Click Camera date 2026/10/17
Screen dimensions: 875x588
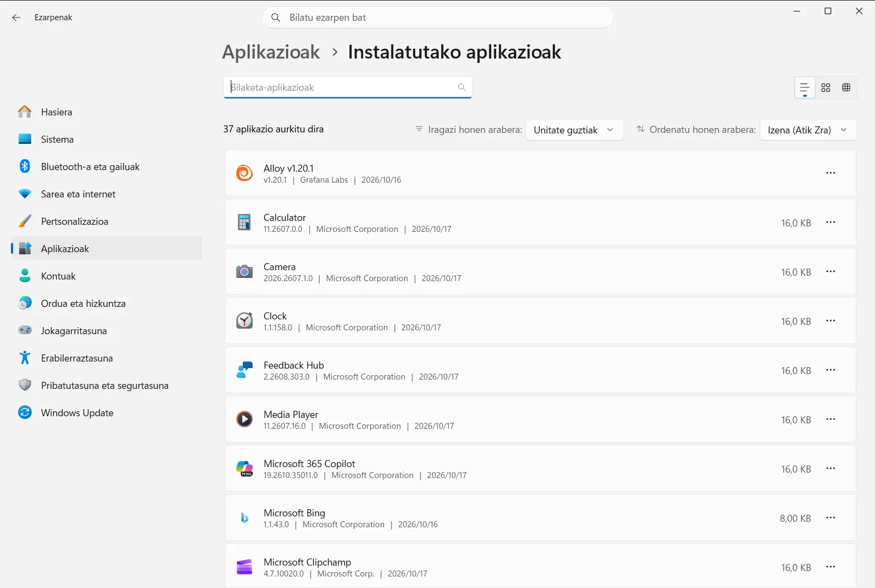[x=441, y=278]
